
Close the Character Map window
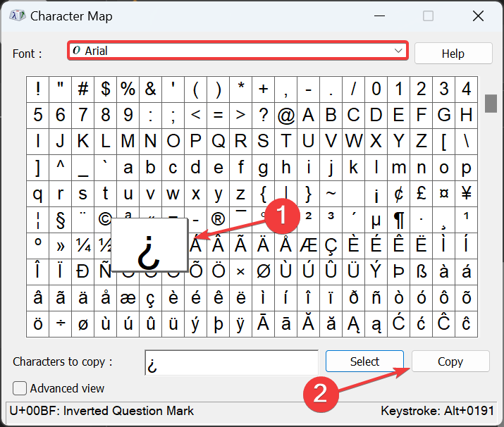pyautogui.click(x=479, y=16)
